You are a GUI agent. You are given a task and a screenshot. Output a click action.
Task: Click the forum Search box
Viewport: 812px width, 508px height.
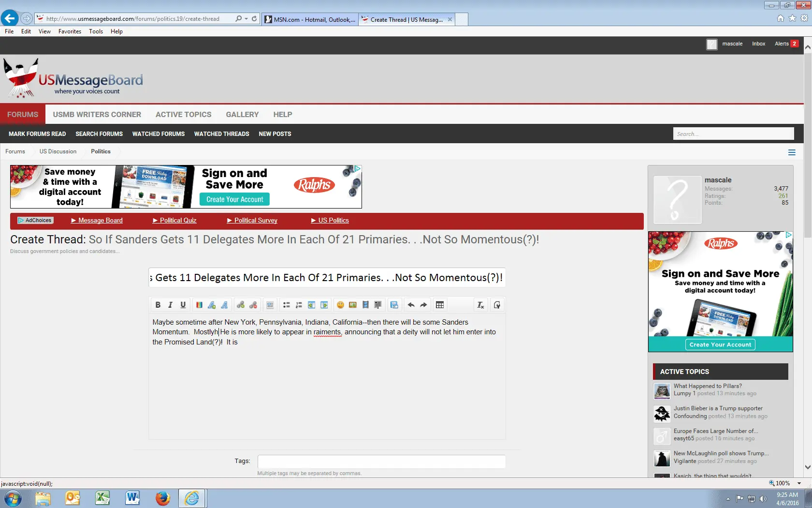tap(734, 134)
